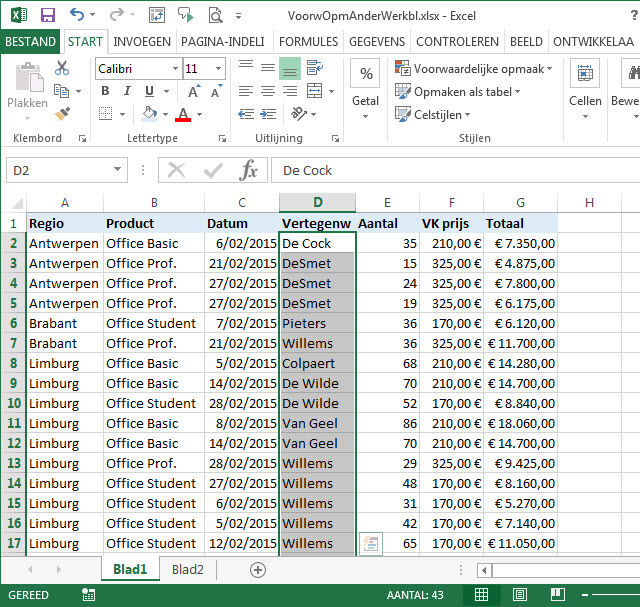Cancel formula entry with the X

pos(177,170)
